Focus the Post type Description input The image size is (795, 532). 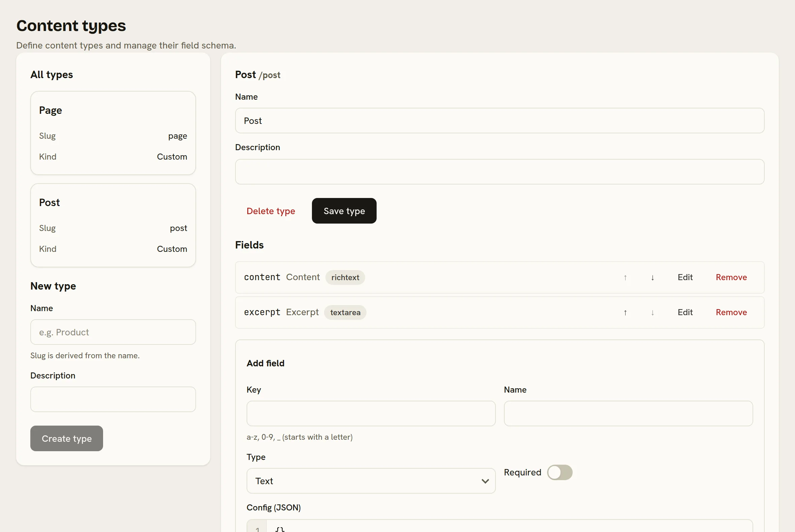(500, 172)
